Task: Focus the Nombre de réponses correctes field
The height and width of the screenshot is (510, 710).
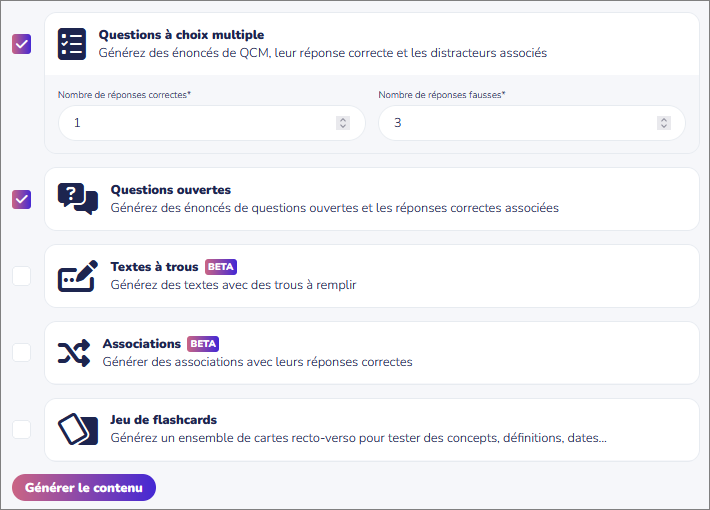Action: pos(211,123)
